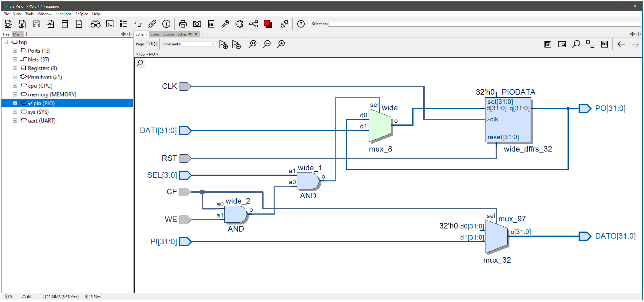The image size is (644, 302).
Task: Expand Primitives (21) in tree
Action: pos(15,77)
